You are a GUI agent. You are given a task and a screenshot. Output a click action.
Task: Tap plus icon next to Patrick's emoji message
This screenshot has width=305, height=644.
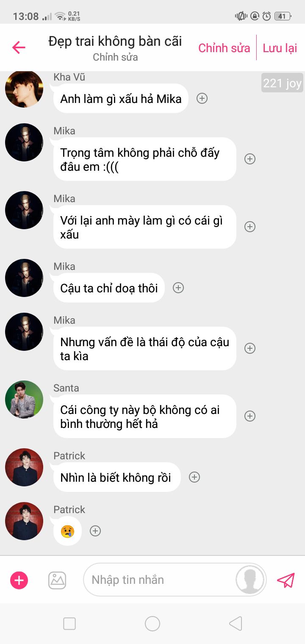pyautogui.click(x=95, y=531)
